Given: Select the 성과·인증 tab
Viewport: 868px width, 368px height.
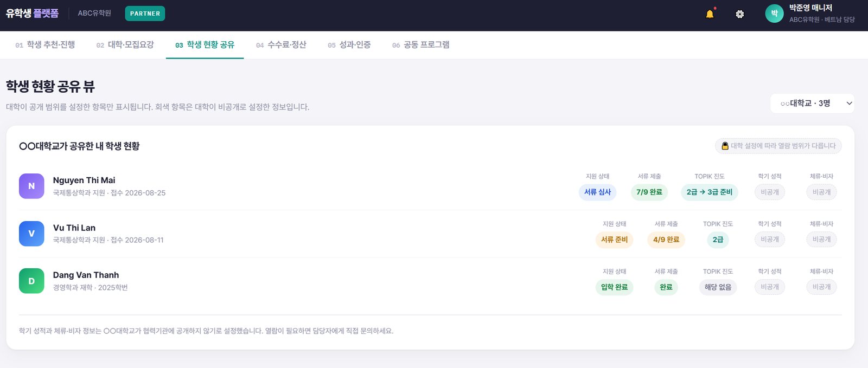Looking at the screenshot, I should tap(349, 45).
